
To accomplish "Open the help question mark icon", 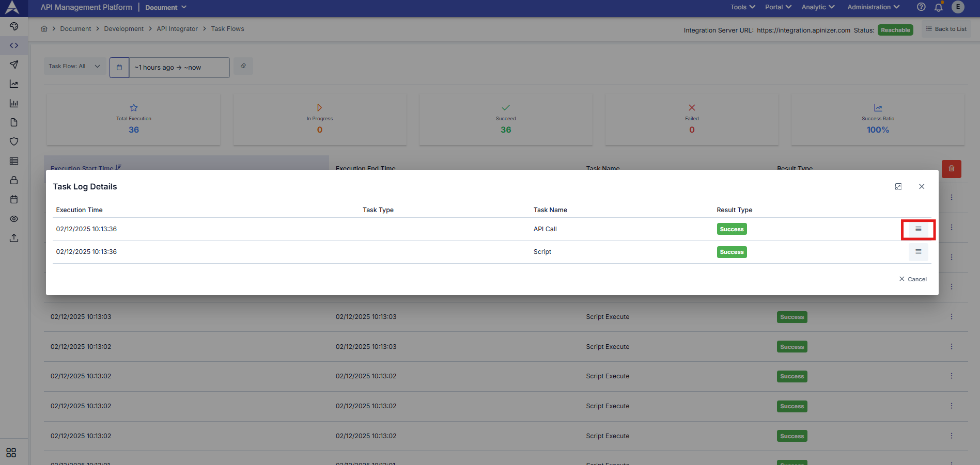I will pyautogui.click(x=921, y=7).
